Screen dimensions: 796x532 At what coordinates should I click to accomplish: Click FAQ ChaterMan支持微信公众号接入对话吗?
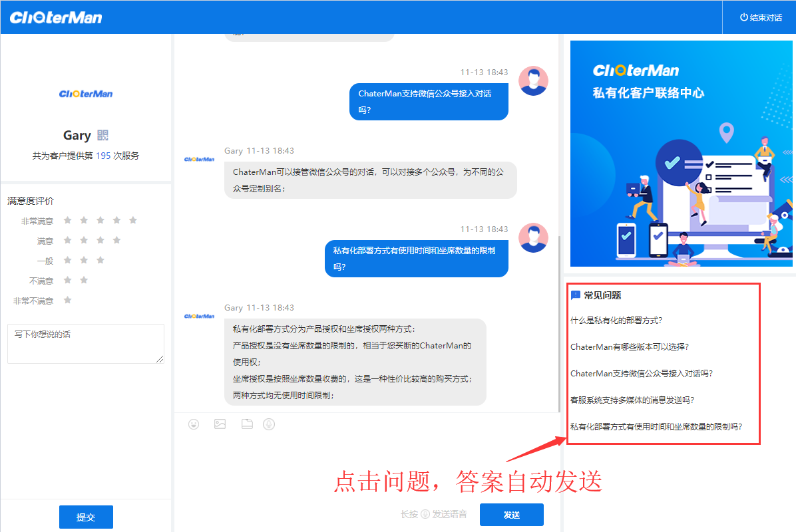(x=641, y=373)
